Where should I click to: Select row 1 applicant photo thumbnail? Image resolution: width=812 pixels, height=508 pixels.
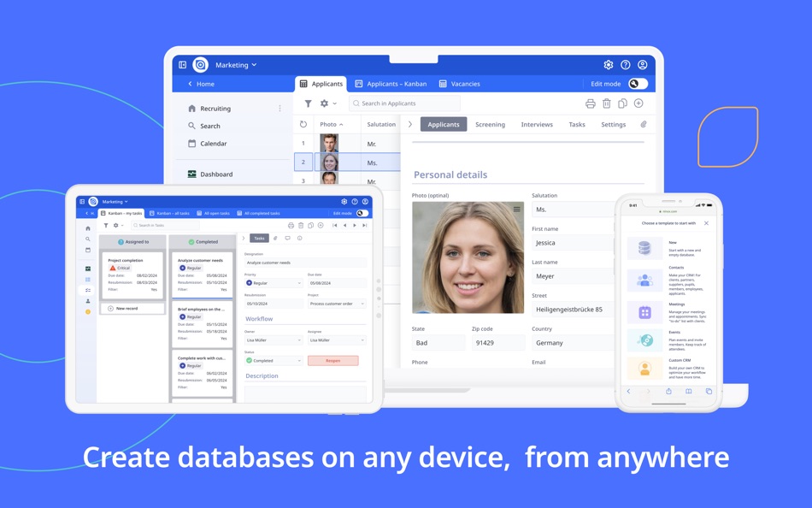coord(329,143)
